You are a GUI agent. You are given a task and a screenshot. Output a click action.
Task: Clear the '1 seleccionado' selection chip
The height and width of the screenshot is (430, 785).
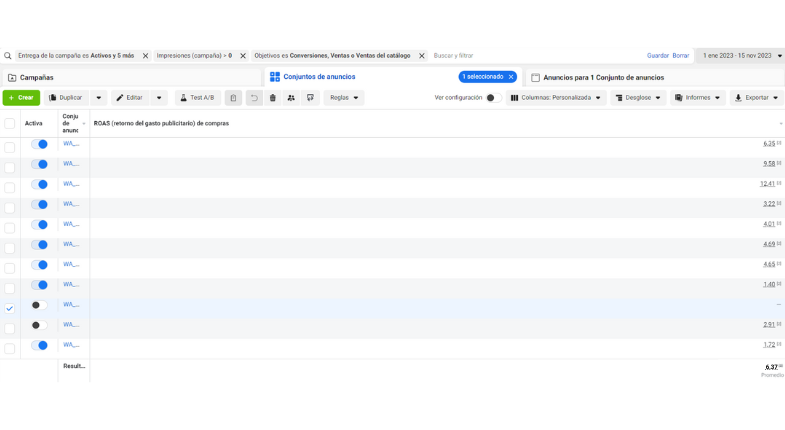click(510, 77)
